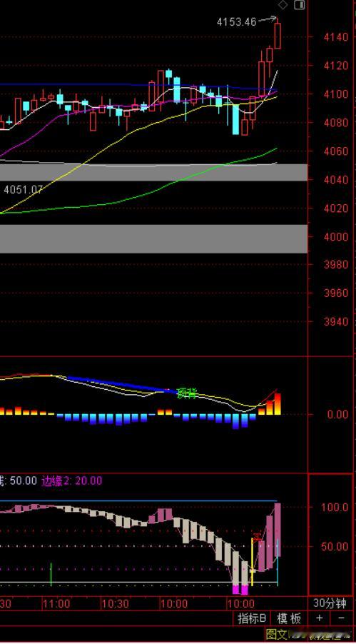The image size is (356, 644).
Task: Click the 4153.46 high price label
Action: (x=236, y=22)
